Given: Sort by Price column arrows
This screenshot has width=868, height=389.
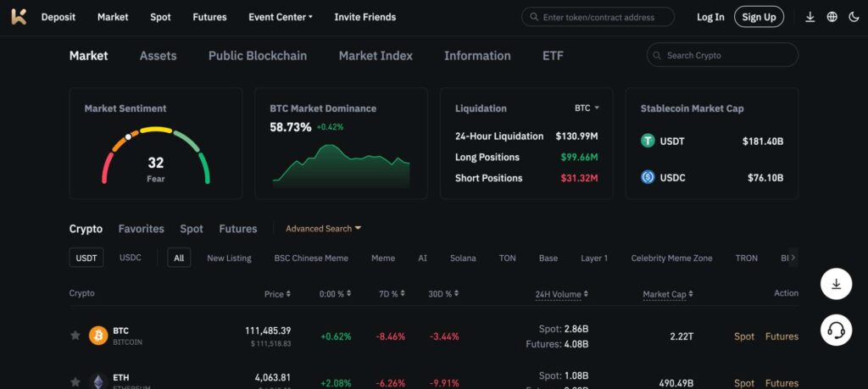Looking at the screenshot, I should pos(288,294).
